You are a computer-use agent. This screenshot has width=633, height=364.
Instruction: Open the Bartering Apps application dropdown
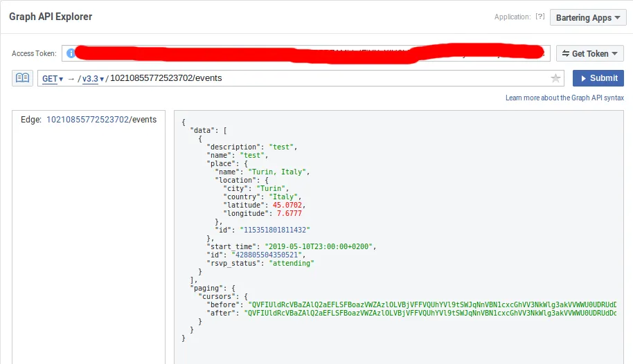[588, 18]
